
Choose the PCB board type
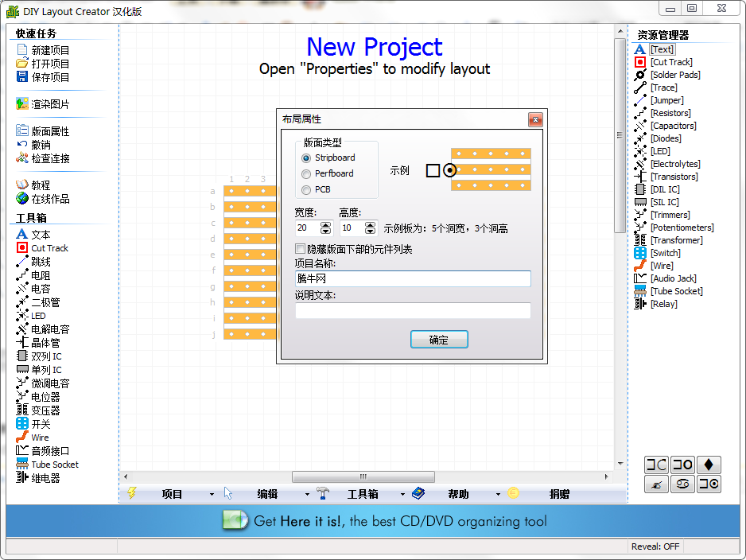pyautogui.click(x=305, y=189)
